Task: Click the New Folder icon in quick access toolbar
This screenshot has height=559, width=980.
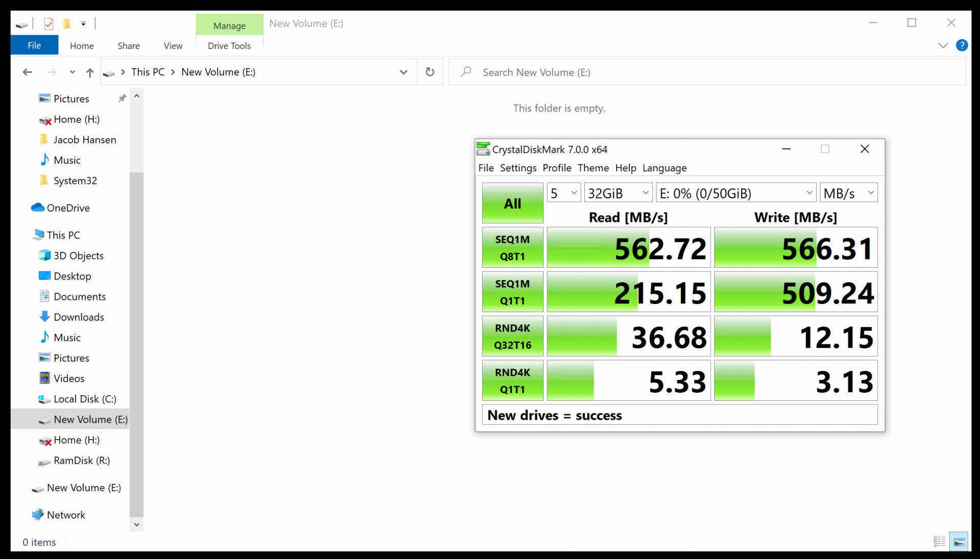Action: point(67,23)
